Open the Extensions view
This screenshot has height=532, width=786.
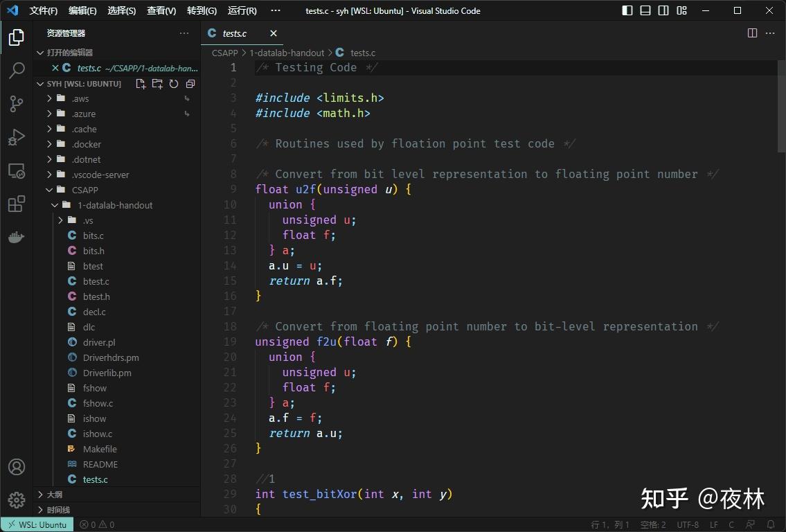pos(17,204)
